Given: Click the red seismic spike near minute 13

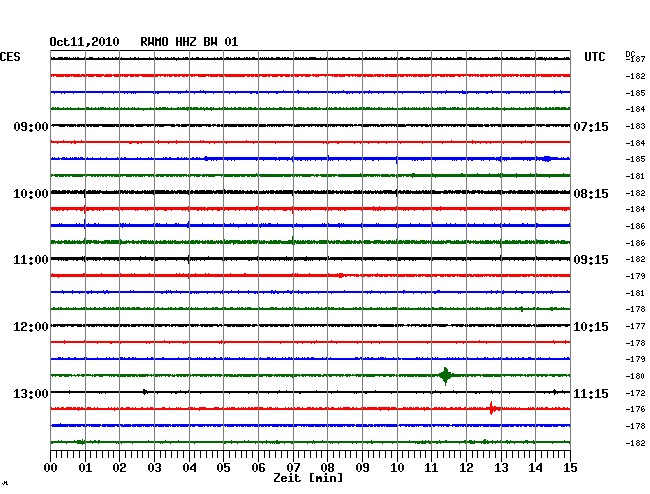Looking at the screenshot, I should [492, 409].
